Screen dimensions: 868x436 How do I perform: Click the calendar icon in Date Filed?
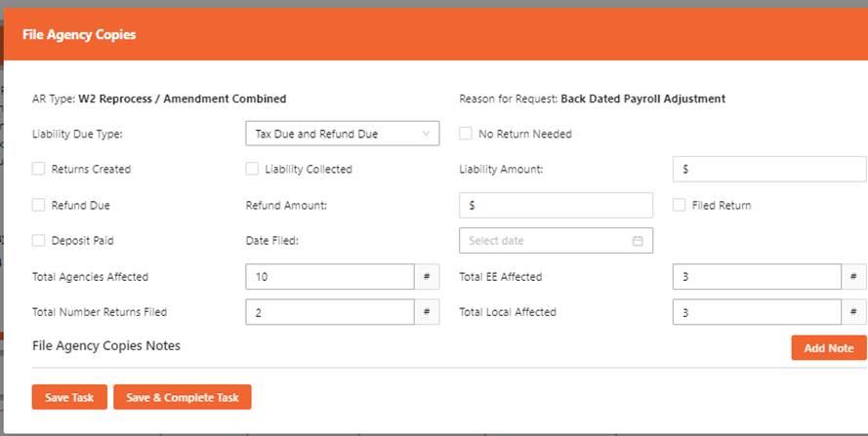(638, 241)
